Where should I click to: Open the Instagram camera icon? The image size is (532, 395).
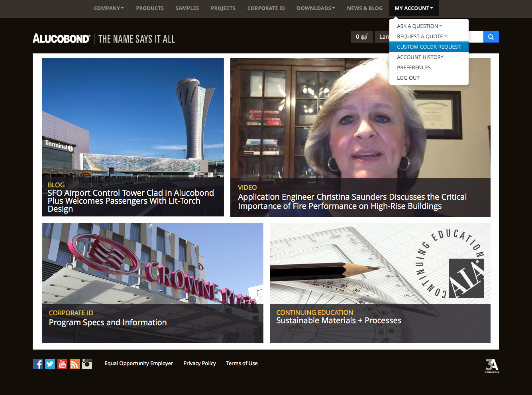pyautogui.click(x=87, y=364)
